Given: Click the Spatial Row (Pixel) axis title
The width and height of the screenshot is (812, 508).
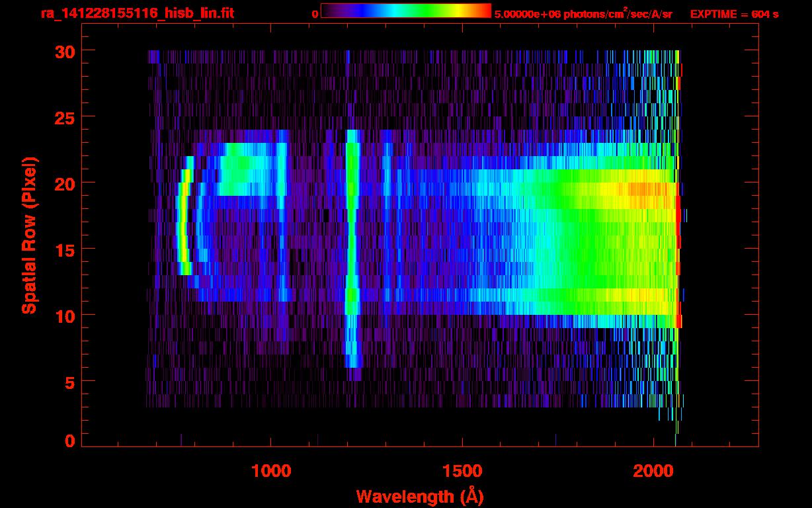Looking at the screenshot, I should [x=29, y=235].
